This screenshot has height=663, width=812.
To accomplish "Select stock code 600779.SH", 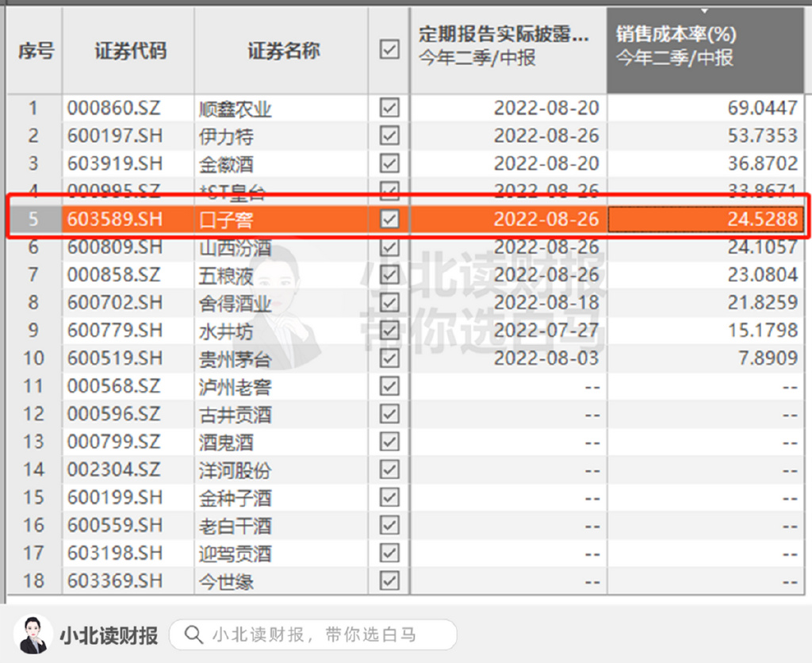I will pyautogui.click(x=115, y=331).
